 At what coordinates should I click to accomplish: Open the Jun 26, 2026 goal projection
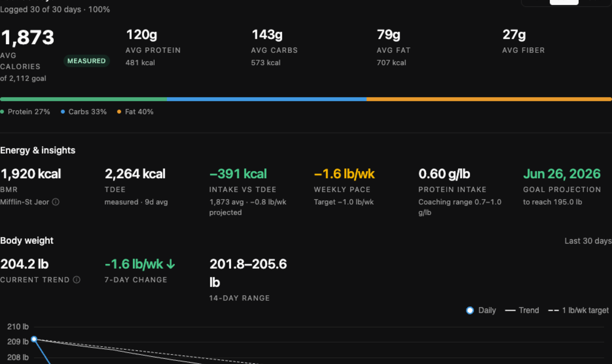562,174
